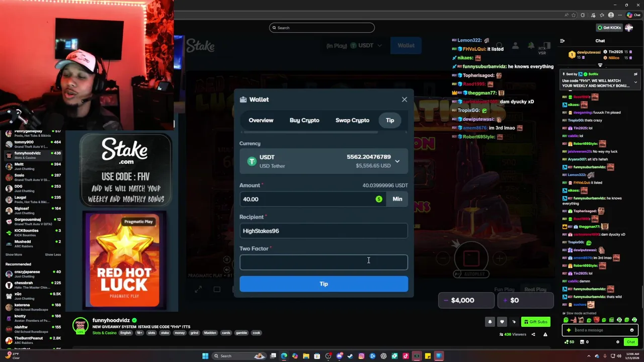Open Edge settings three-dots menu
This screenshot has height=362, width=644.
(x=620, y=15)
